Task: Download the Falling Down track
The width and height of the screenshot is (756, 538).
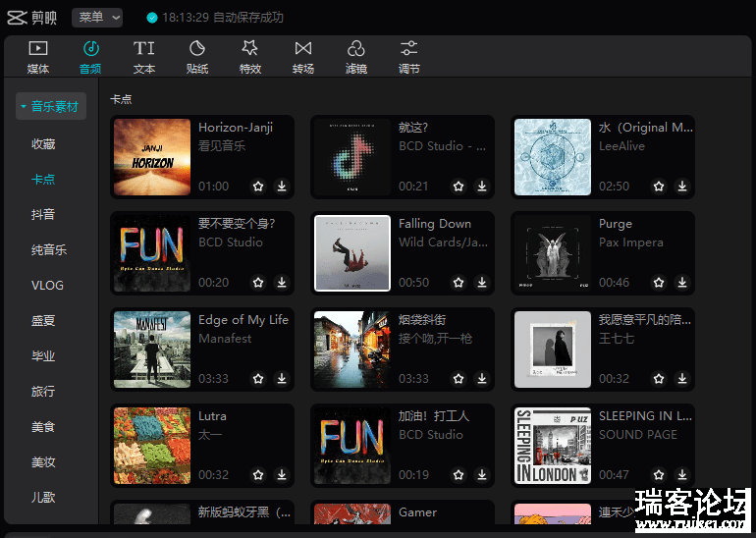Action: tap(482, 282)
